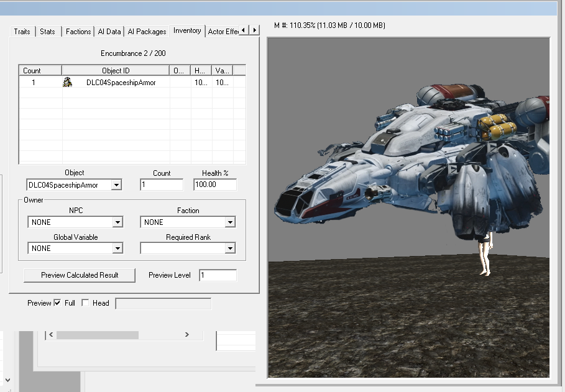This screenshot has height=392, width=565.
Task: Click the down arrow in the left scrollbar
Action: click(x=7, y=380)
